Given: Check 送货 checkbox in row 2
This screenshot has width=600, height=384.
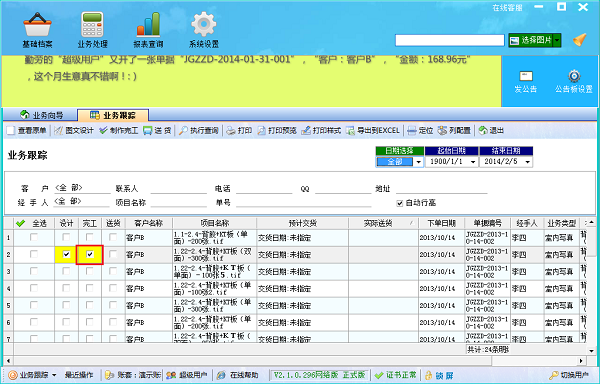Looking at the screenshot, I should point(113,254).
